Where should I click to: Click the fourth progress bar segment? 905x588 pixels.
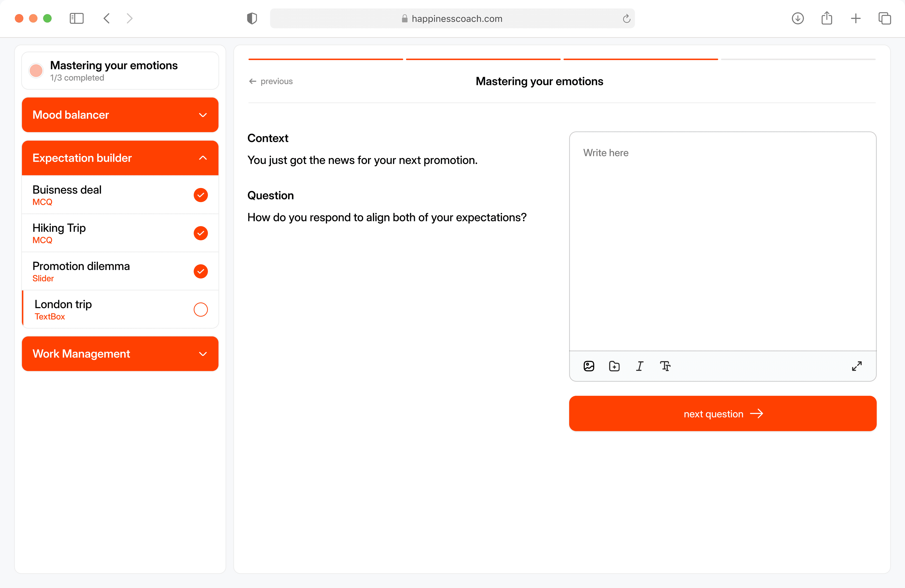pyautogui.click(x=798, y=59)
